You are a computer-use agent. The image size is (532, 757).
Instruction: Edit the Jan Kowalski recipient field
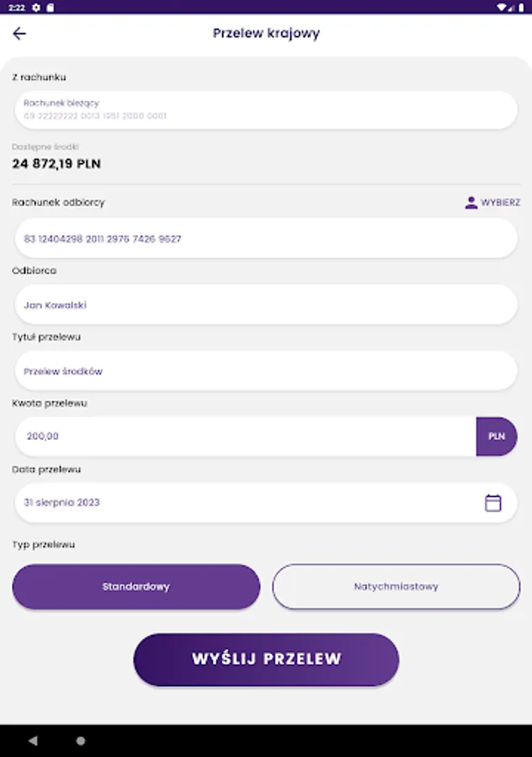click(266, 304)
